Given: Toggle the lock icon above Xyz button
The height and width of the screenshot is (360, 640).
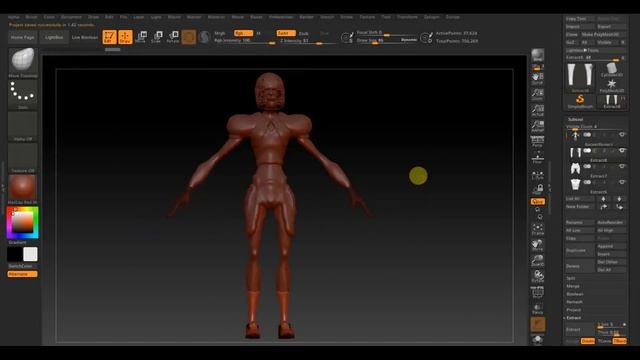Looking at the screenshot, I should point(538,189).
